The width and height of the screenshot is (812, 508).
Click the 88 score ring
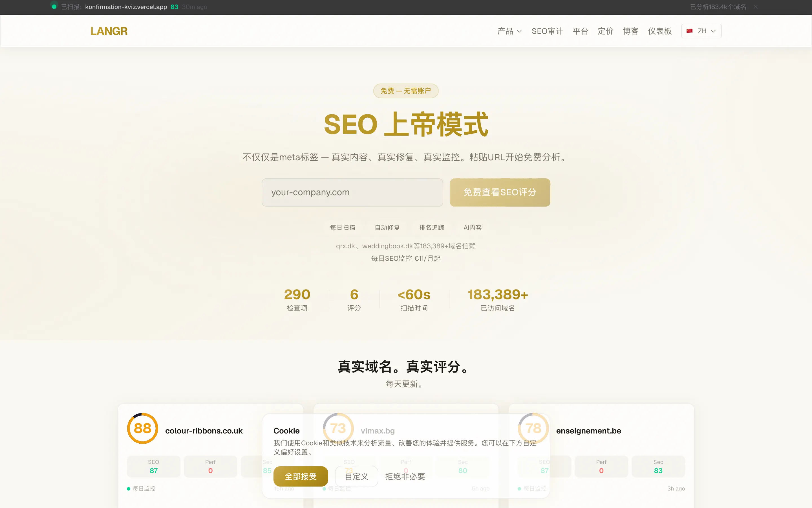tap(143, 428)
